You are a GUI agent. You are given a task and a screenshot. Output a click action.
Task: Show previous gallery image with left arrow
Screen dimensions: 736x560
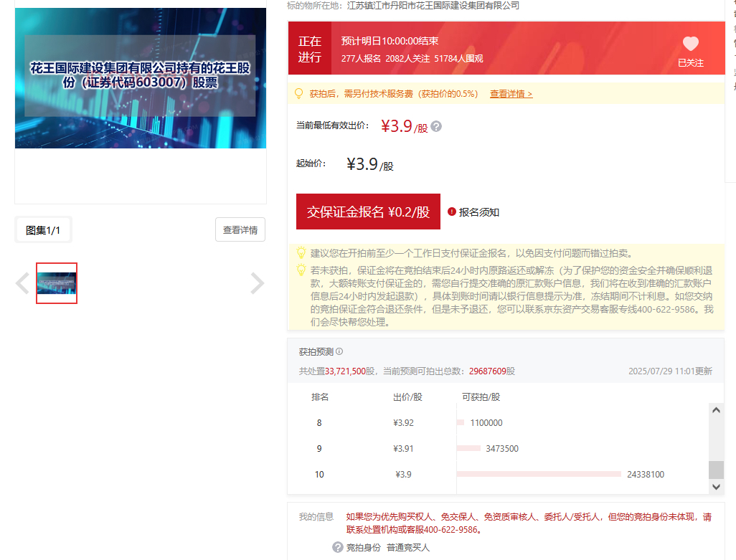point(22,283)
